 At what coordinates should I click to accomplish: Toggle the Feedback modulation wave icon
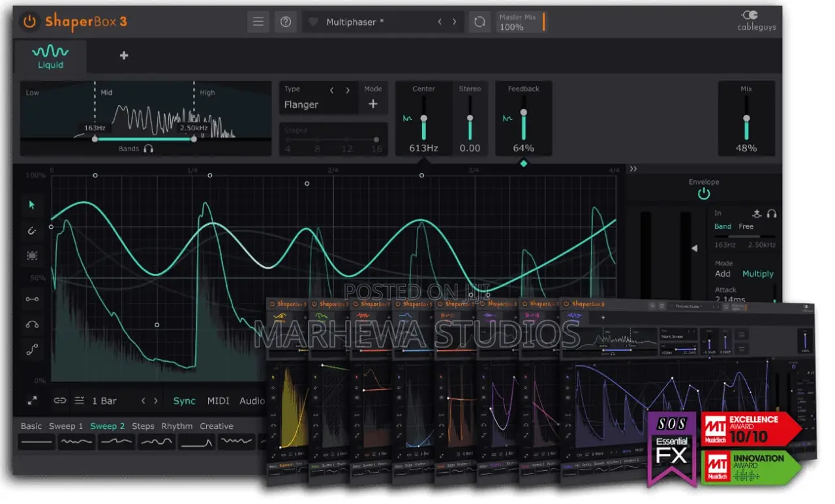pyautogui.click(x=508, y=119)
